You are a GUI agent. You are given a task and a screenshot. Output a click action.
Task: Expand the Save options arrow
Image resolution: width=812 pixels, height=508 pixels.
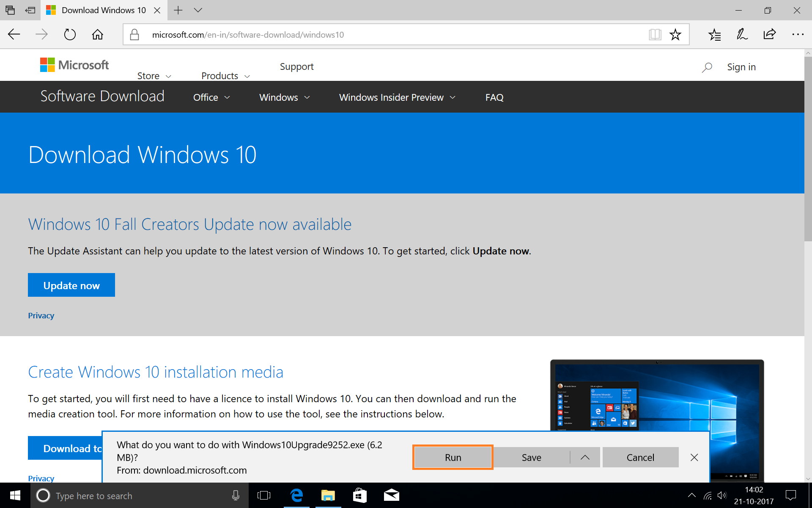(585, 457)
